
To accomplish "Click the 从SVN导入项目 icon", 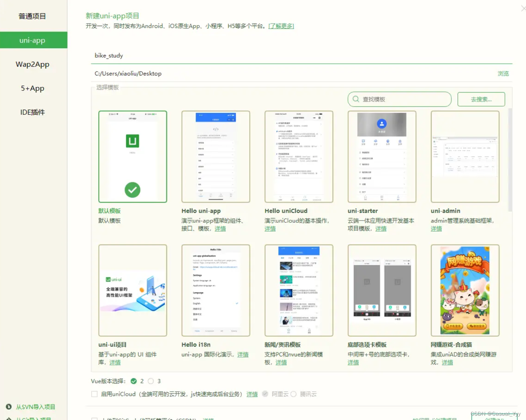I will [9, 407].
